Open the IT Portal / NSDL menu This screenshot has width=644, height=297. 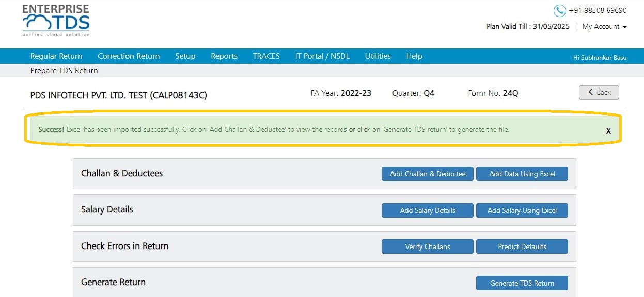pos(322,56)
